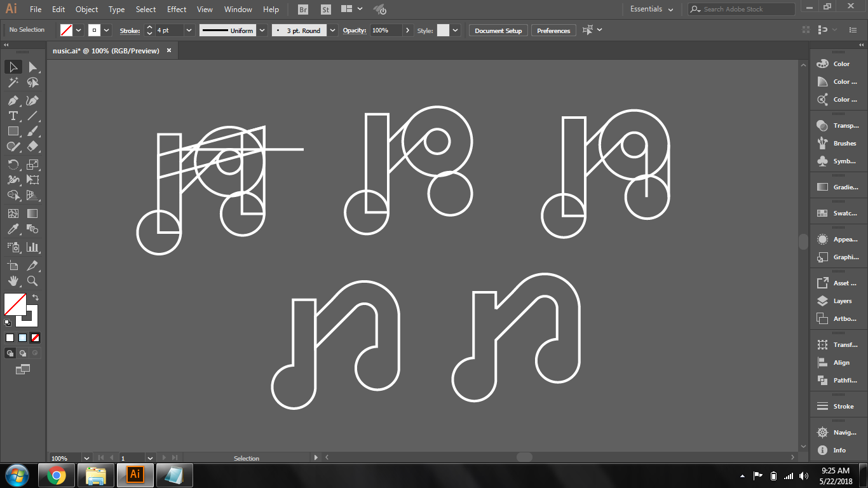Select the Curvature tool
Image resolution: width=868 pixels, height=488 pixels.
32,100
